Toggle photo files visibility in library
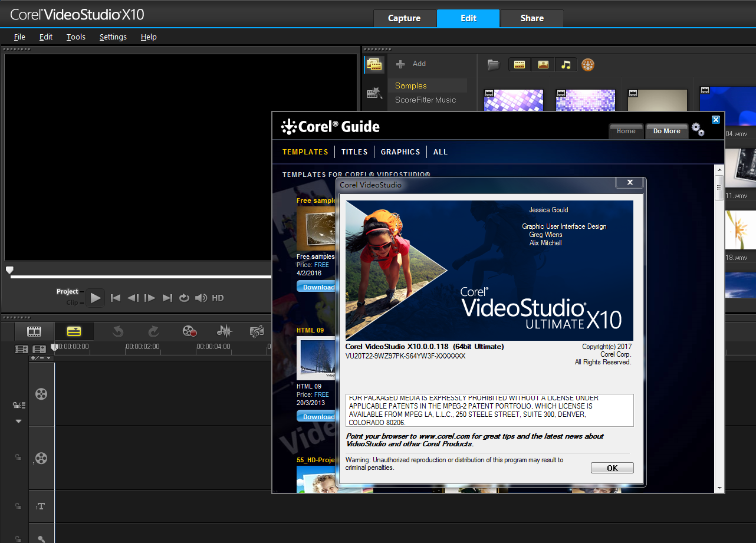The height and width of the screenshot is (543, 756). click(543, 65)
